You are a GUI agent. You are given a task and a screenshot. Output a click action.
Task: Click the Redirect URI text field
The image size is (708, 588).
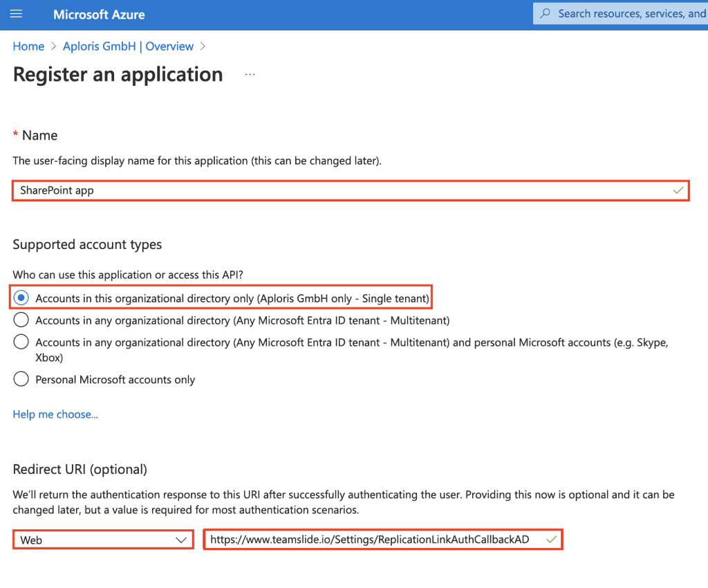click(383, 540)
